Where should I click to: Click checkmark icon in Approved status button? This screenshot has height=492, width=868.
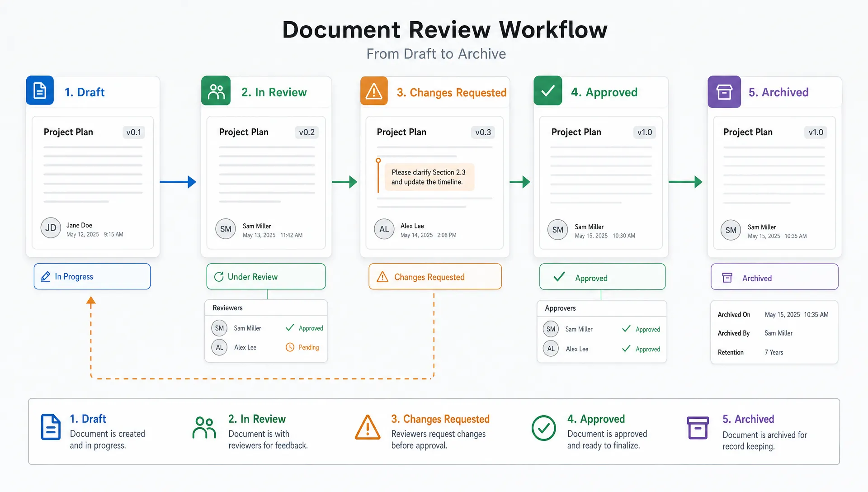tap(559, 277)
